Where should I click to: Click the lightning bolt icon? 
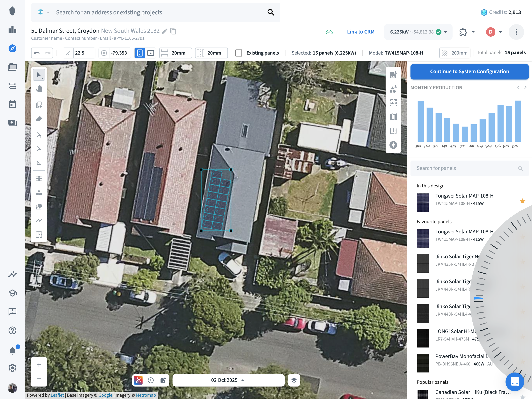[393, 145]
